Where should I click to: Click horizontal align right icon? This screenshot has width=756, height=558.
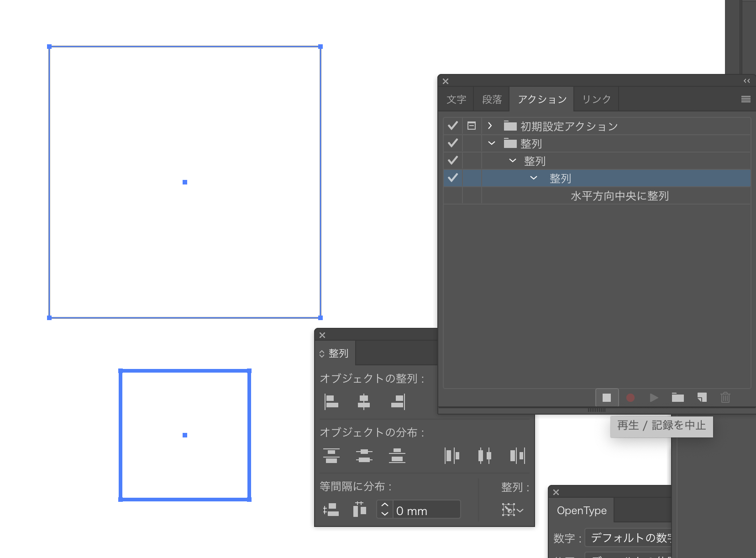tap(398, 401)
